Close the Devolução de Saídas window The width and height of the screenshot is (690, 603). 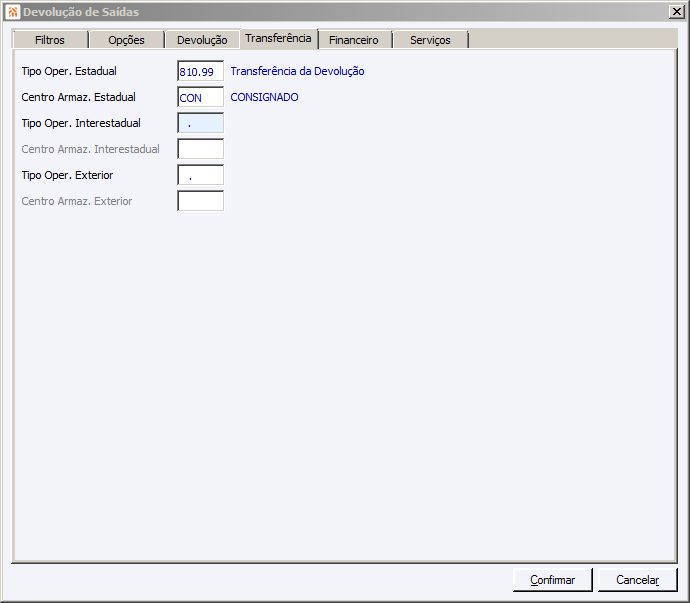(x=676, y=12)
